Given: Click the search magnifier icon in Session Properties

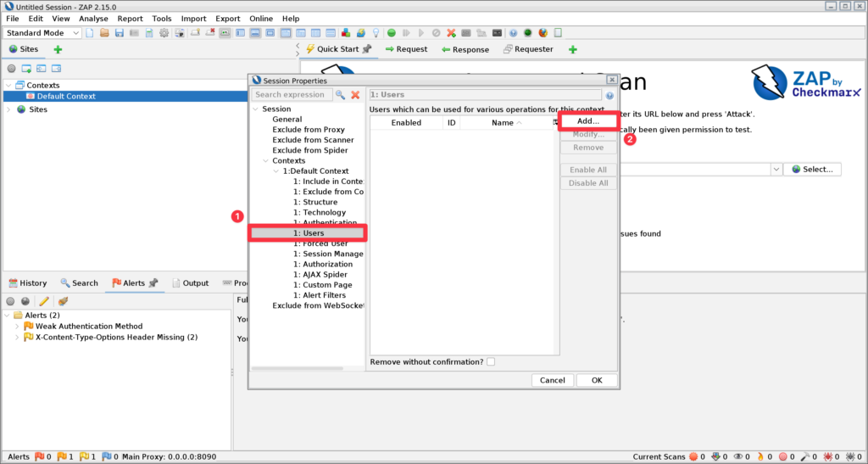Looking at the screenshot, I should tap(340, 95).
